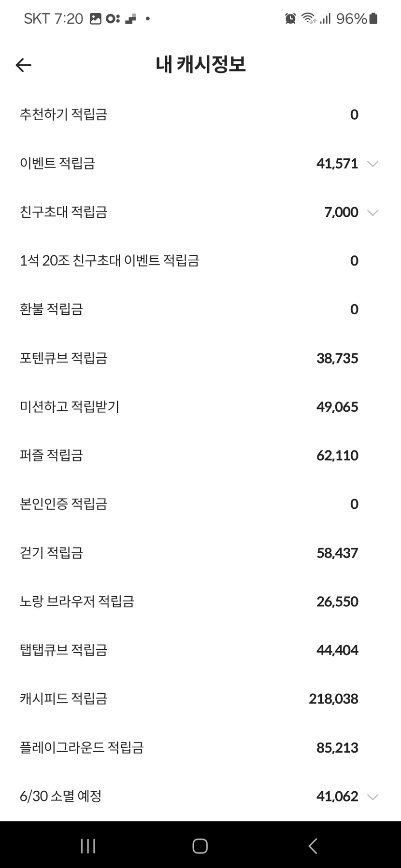Tap the 포텐큐브 적립금 label

click(63, 358)
